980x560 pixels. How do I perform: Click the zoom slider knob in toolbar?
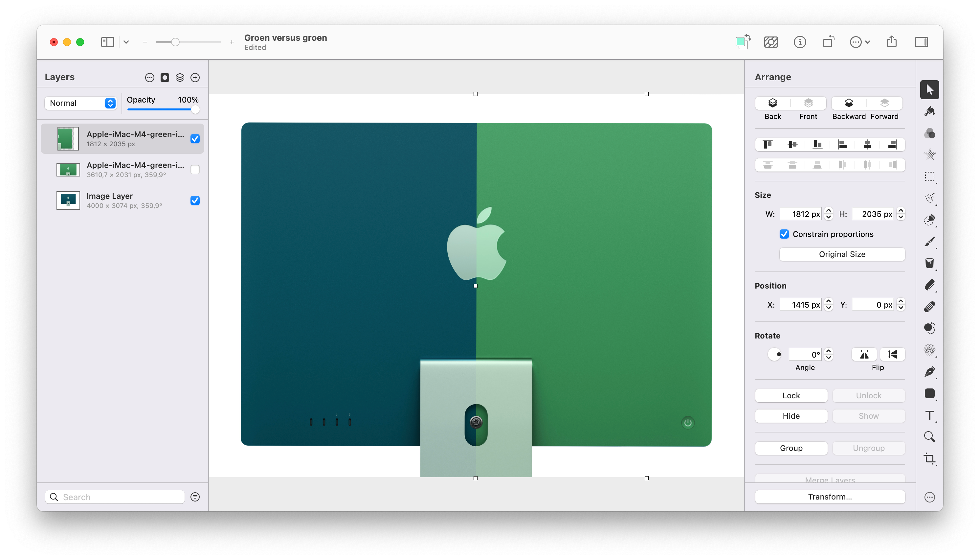(x=175, y=42)
